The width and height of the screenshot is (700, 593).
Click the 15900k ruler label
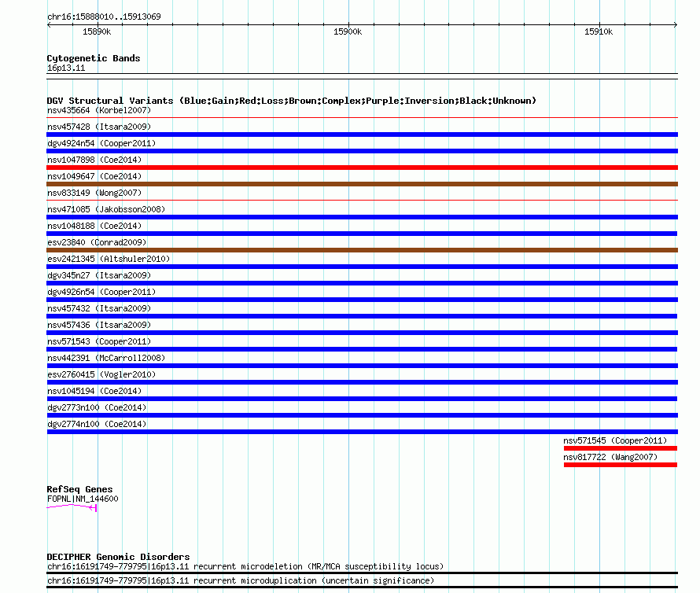[x=348, y=31]
